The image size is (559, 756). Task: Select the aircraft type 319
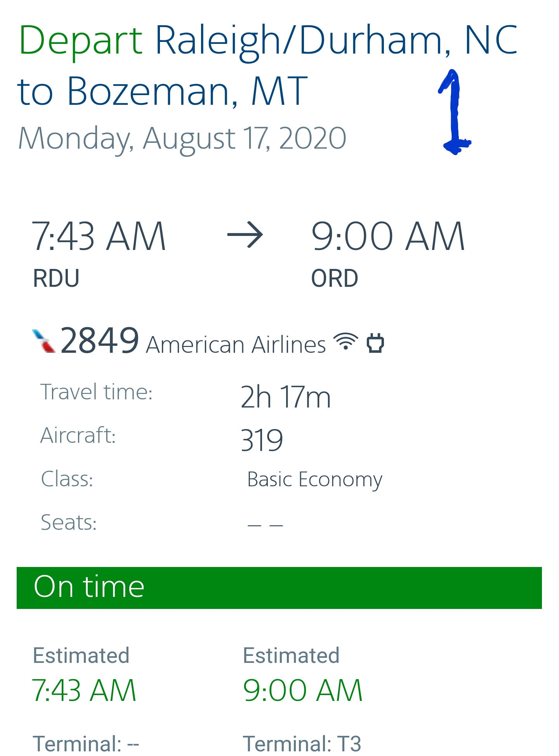[262, 440]
